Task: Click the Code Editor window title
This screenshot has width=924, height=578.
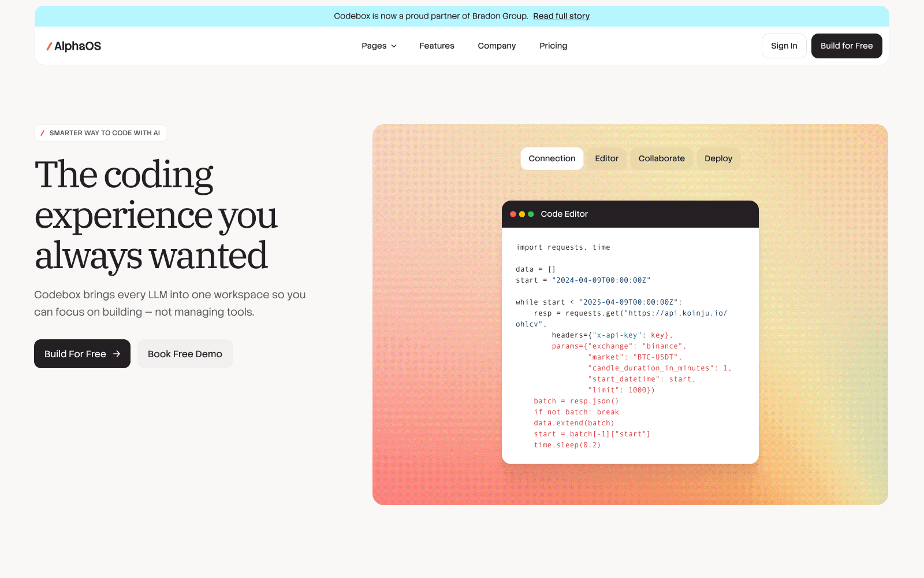Action: point(564,214)
